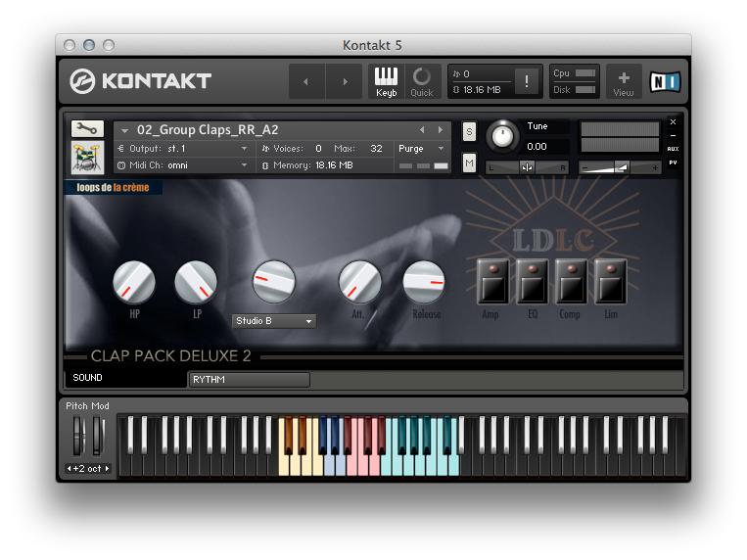Viewport: 747px width, 560px height.
Task: Click the Att. attack knob
Action: pyautogui.click(x=359, y=282)
